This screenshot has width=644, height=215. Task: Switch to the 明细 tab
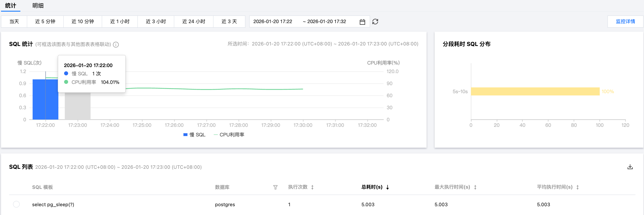tap(38, 6)
